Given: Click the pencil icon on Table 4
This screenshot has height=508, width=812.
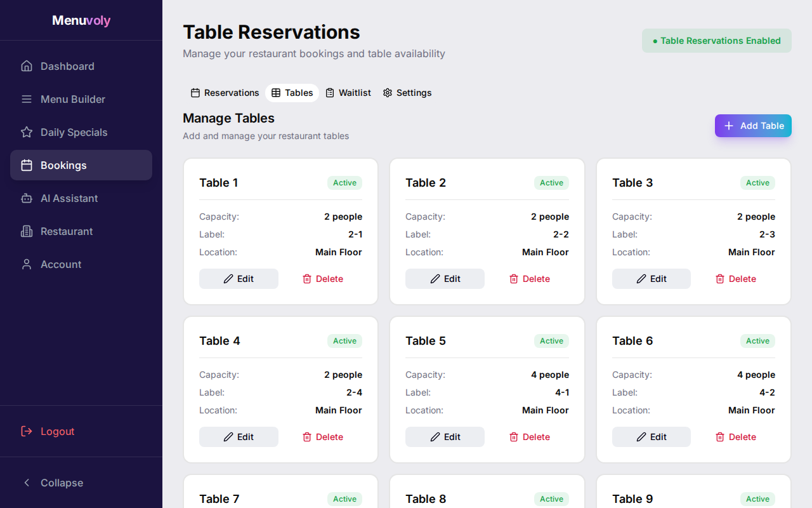Looking at the screenshot, I should tap(228, 437).
